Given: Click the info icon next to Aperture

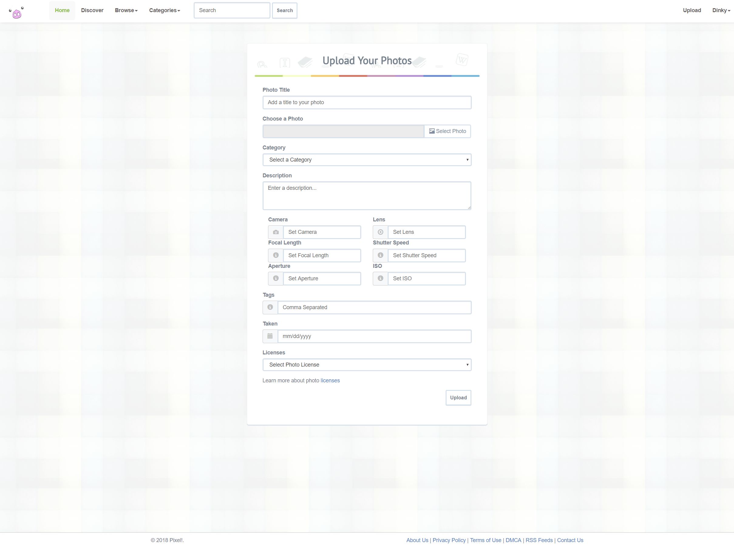Looking at the screenshot, I should click(x=276, y=278).
